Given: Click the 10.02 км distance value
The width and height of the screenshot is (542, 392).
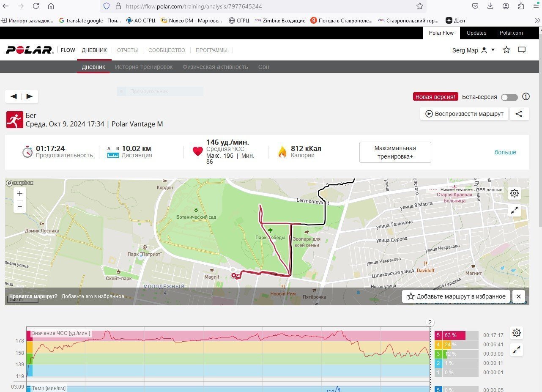Looking at the screenshot, I should (x=136, y=148).
